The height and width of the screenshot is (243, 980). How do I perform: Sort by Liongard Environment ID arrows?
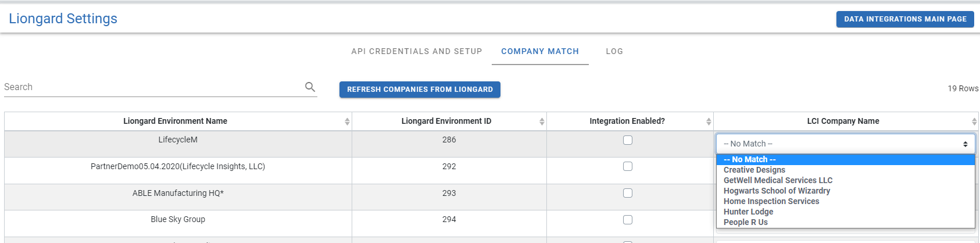(x=542, y=121)
